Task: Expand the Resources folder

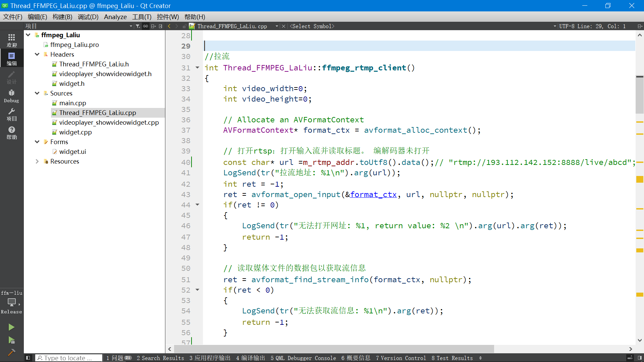Action: pyautogui.click(x=37, y=161)
